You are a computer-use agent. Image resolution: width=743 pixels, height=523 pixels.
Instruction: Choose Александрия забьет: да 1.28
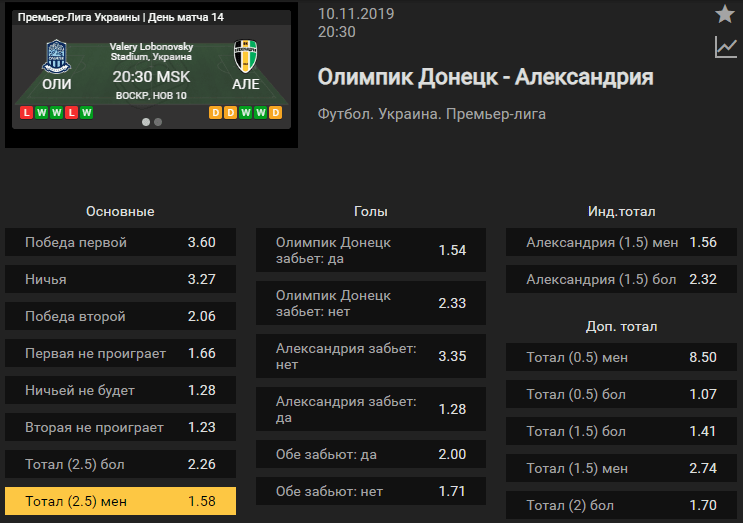tap(371, 409)
